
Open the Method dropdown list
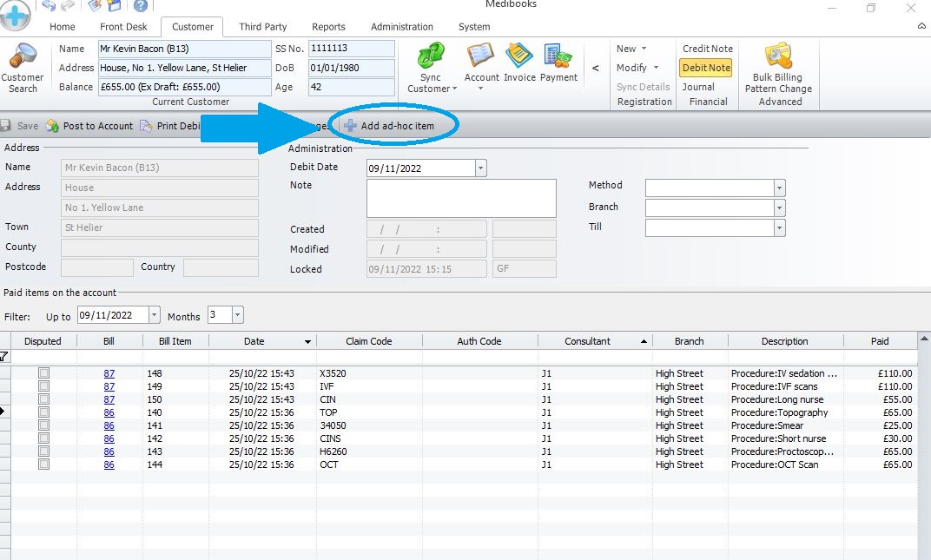[x=779, y=188]
